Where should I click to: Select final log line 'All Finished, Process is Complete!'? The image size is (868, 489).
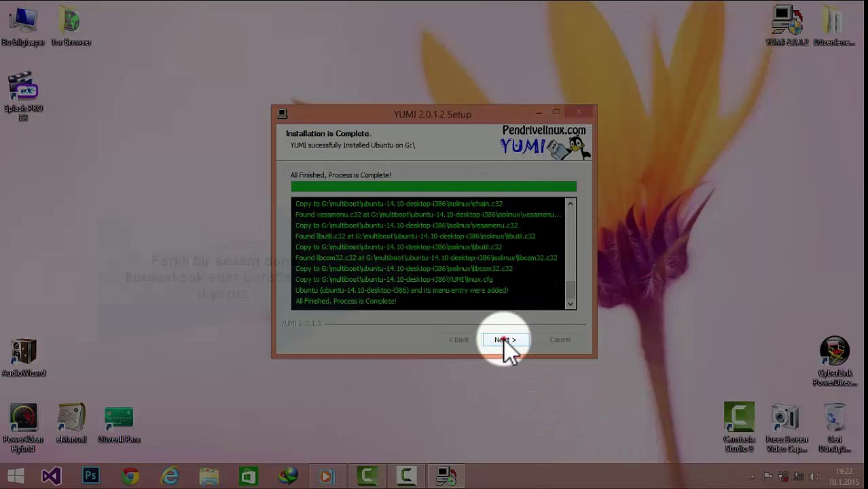(x=346, y=302)
